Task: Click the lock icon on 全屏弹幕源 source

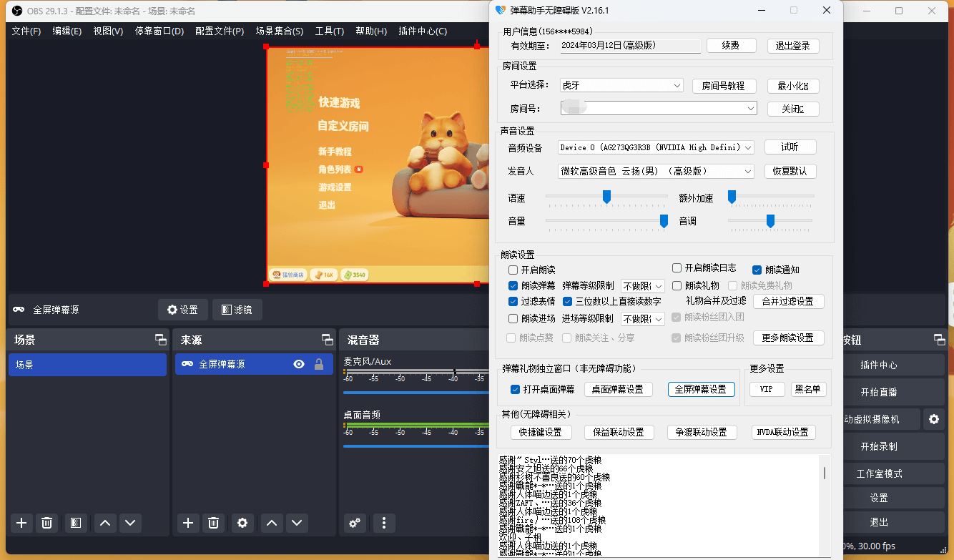Action: click(x=319, y=364)
